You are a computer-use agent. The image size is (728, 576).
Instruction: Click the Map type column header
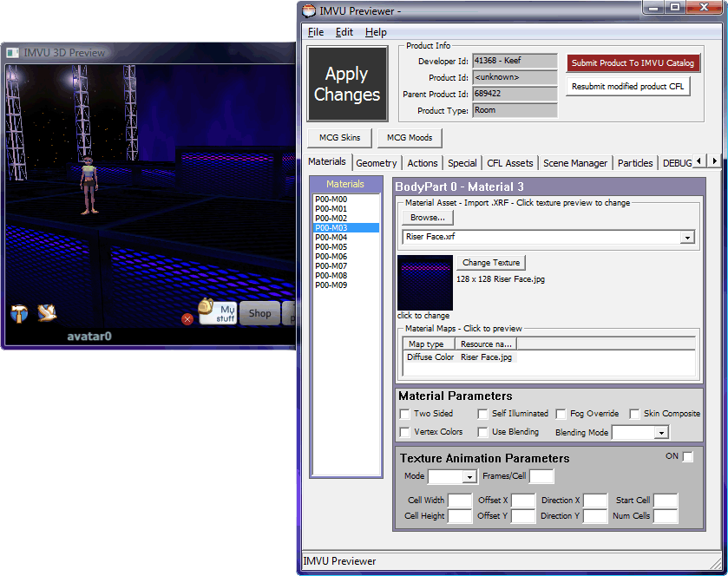pyautogui.click(x=429, y=344)
